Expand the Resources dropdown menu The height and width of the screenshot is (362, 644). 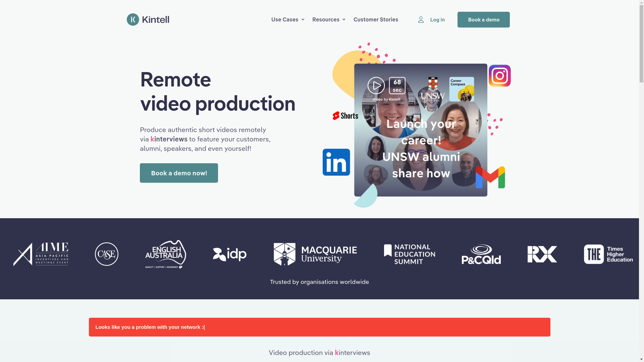point(329,19)
